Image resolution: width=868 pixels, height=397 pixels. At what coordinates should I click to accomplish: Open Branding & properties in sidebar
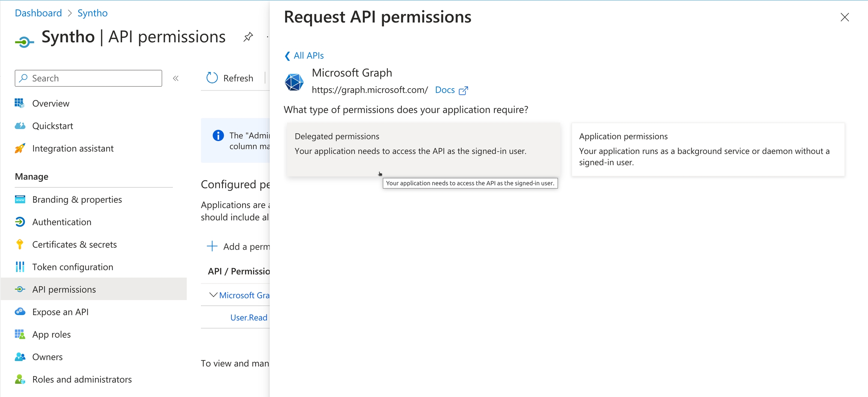(x=77, y=199)
